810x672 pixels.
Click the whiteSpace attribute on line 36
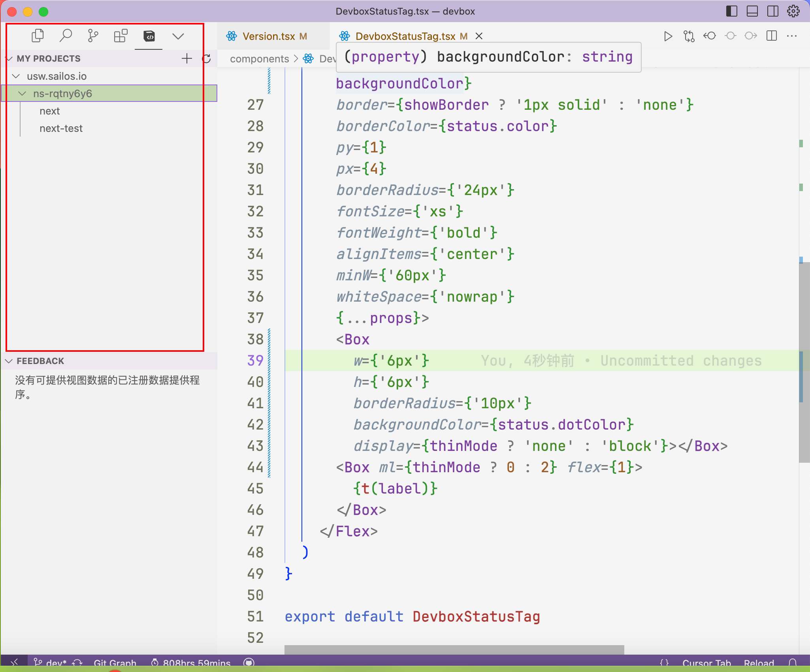coord(379,297)
